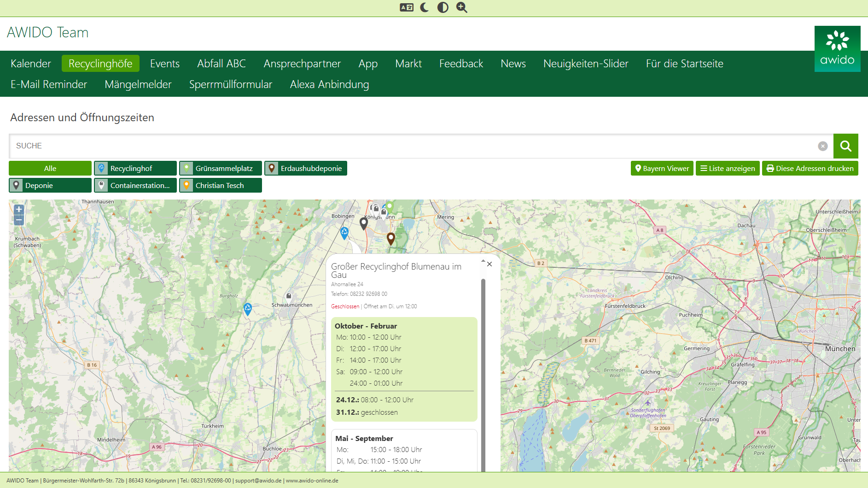Click Diese Adressen drucken button

click(x=810, y=169)
